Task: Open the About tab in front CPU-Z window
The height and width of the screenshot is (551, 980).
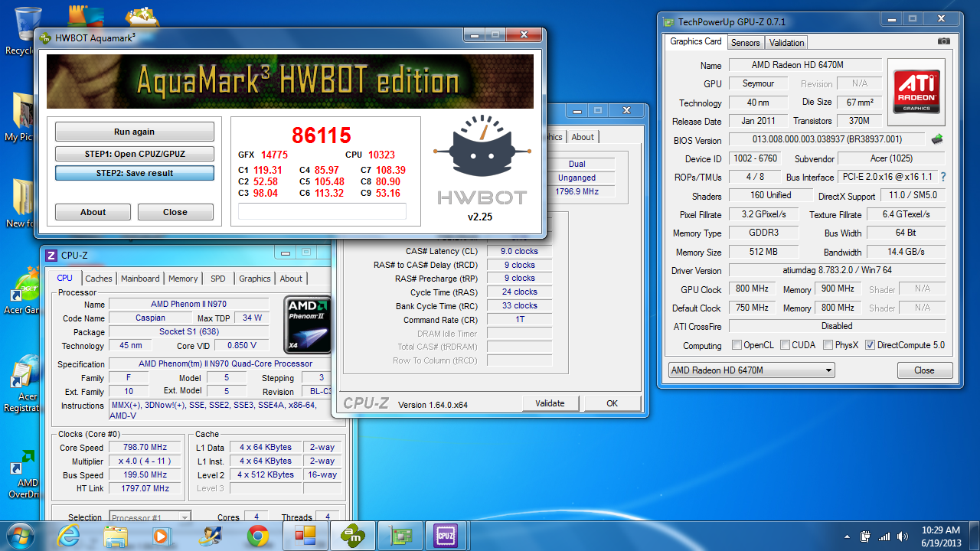Action: (x=291, y=279)
